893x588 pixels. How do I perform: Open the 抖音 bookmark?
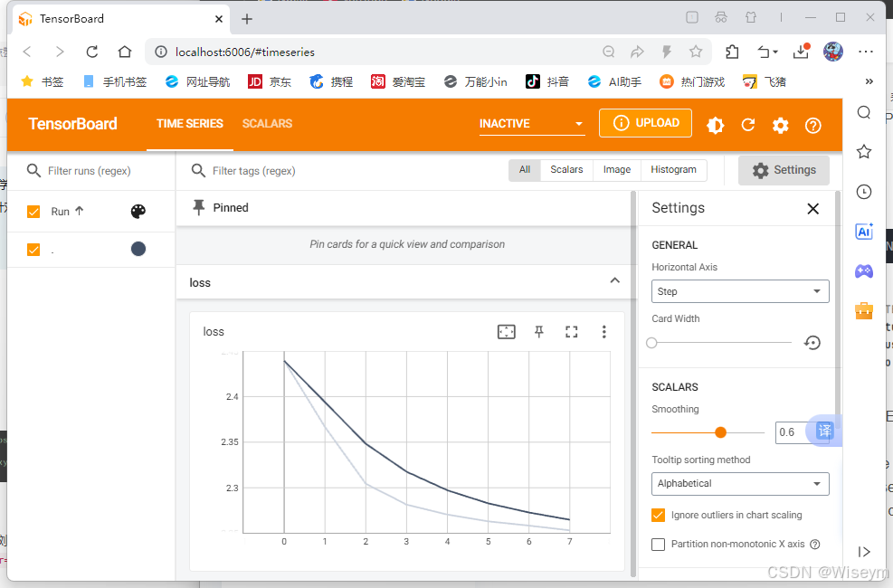pos(547,82)
